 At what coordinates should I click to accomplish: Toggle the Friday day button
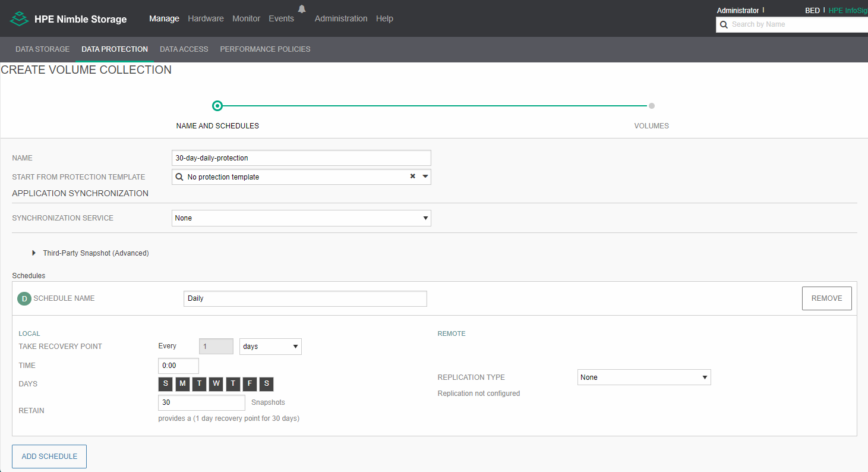pyautogui.click(x=250, y=384)
